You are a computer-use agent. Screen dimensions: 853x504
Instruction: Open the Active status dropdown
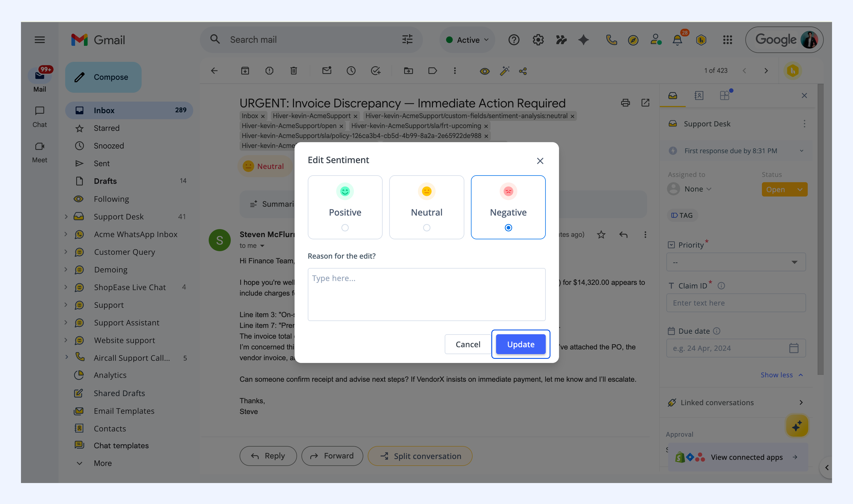click(x=467, y=40)
